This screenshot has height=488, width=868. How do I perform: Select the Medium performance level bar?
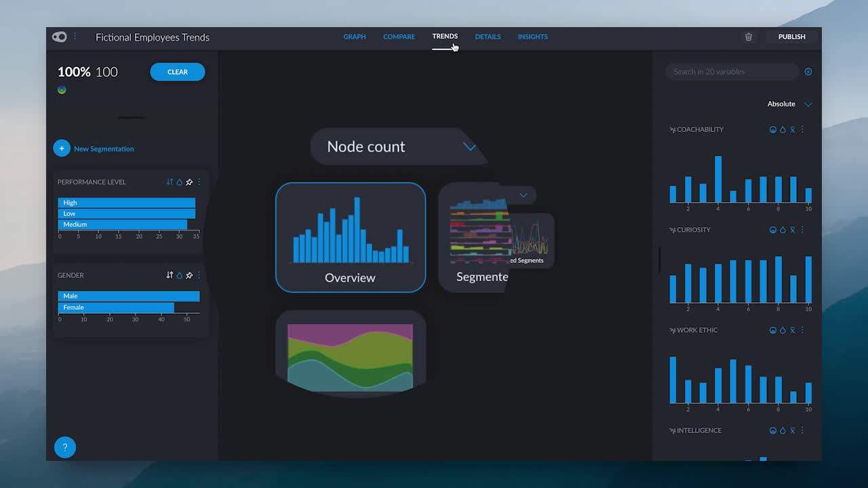coord(123,224)
